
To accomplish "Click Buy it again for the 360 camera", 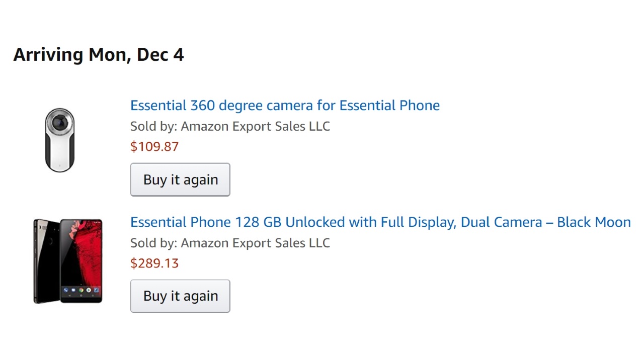I will click(x=180, y=179).
